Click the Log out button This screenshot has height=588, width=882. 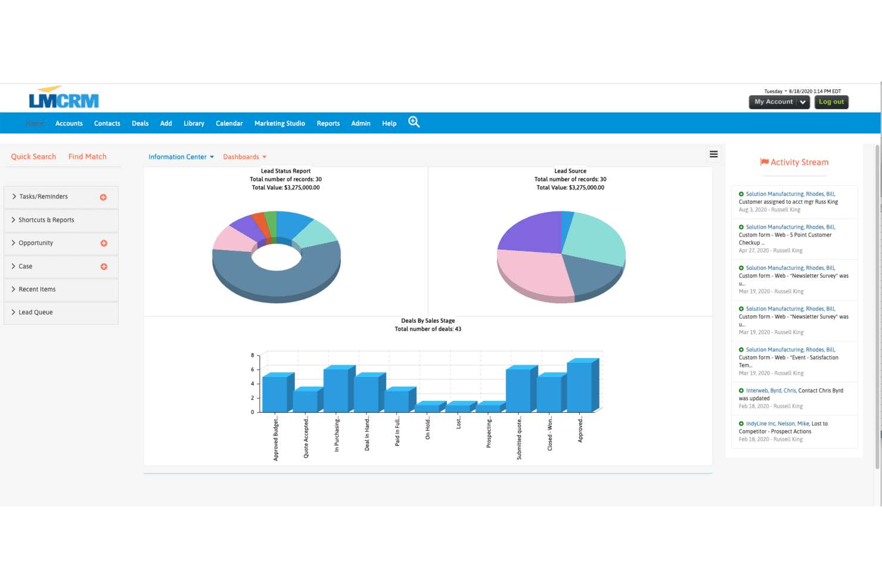pyautogui.click(x=831, y=102)
